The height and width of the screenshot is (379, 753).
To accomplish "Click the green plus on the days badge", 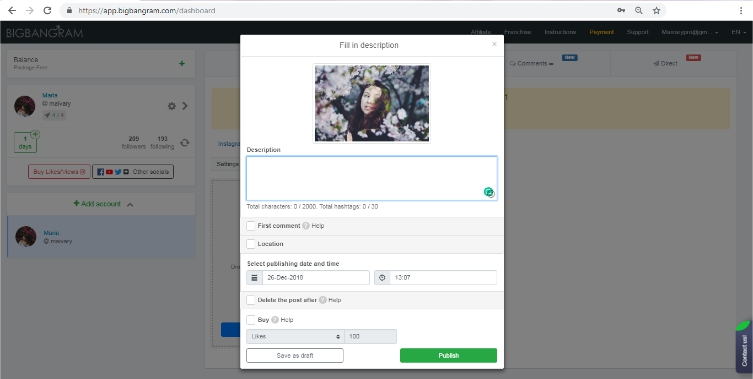I will tap(35, 134).
